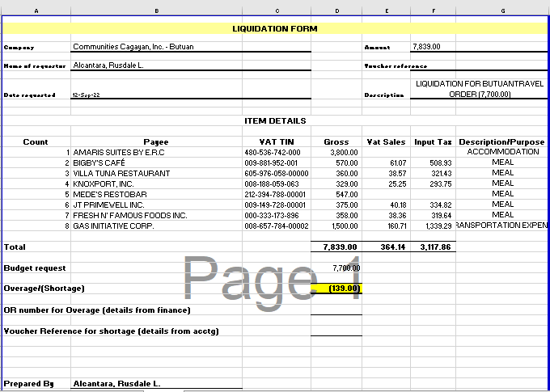The height and width of the screenshot is (392, 550).
Task: Select input tax value 1,339.29
Action: 434,226
